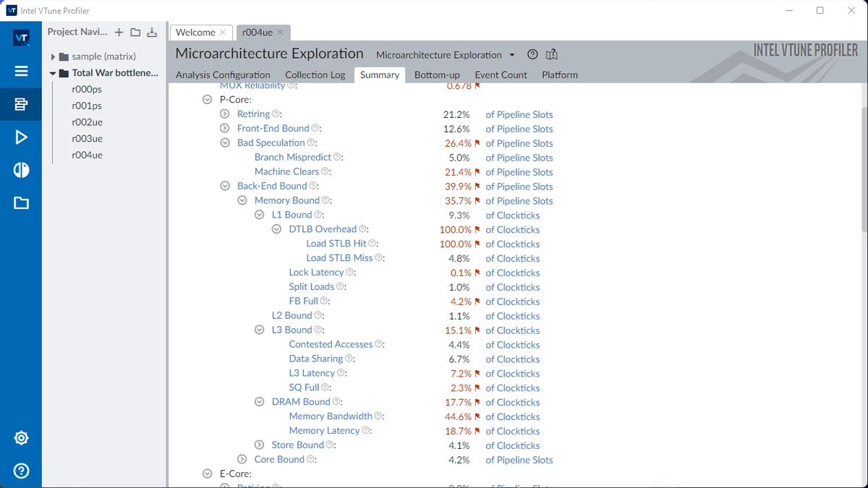This screenshot has height=488, width=868.
Task: Switch to the Analysis Configuration tab
Action: pos(223,75)
